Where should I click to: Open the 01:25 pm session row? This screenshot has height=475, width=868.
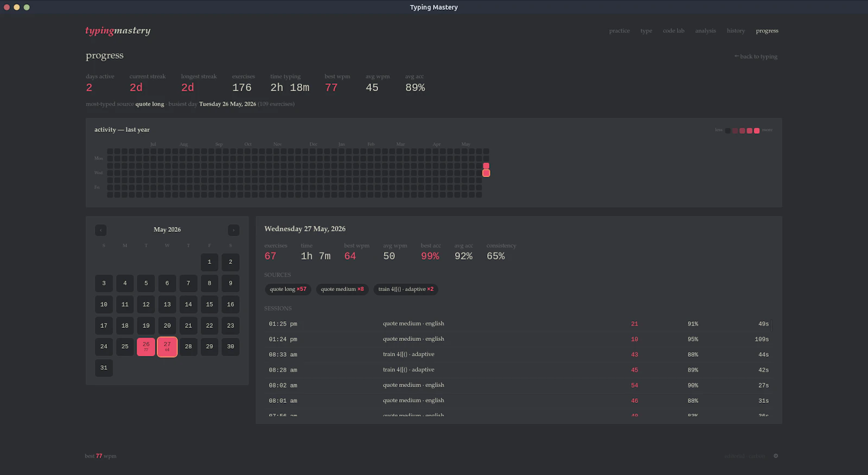[519, 324]
